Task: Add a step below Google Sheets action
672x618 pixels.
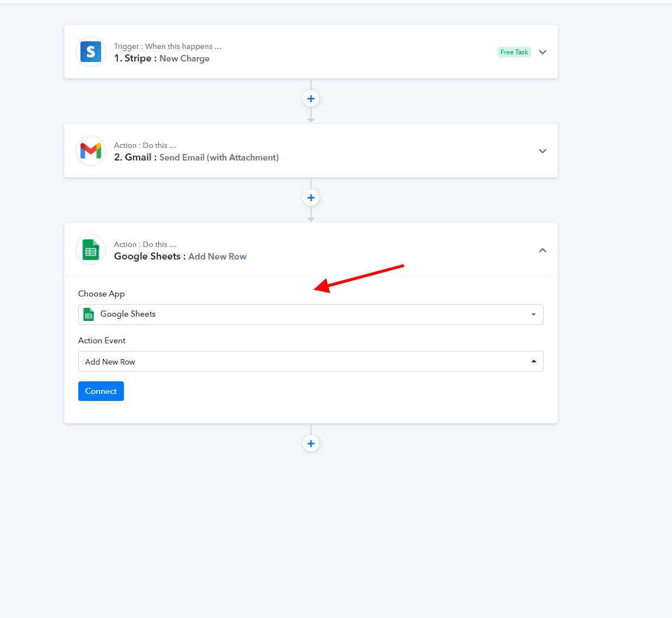Action: pos(311,443)
